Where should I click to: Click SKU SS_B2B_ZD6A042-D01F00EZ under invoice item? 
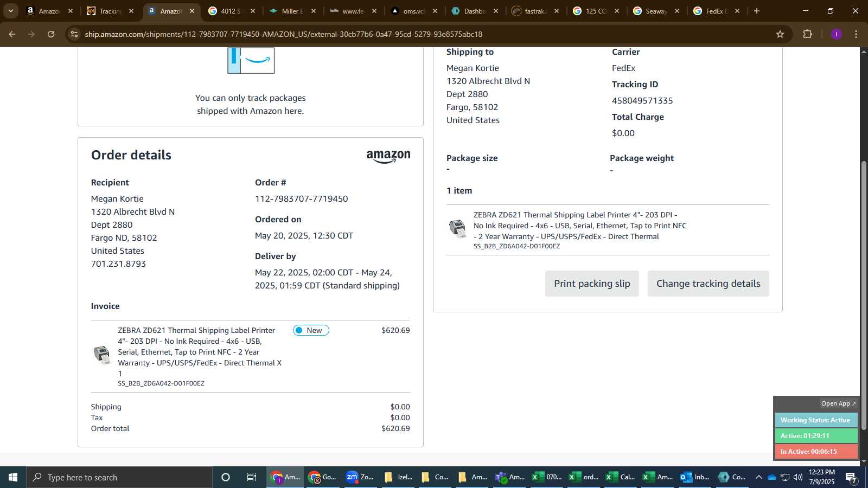(x=161, y=383)
